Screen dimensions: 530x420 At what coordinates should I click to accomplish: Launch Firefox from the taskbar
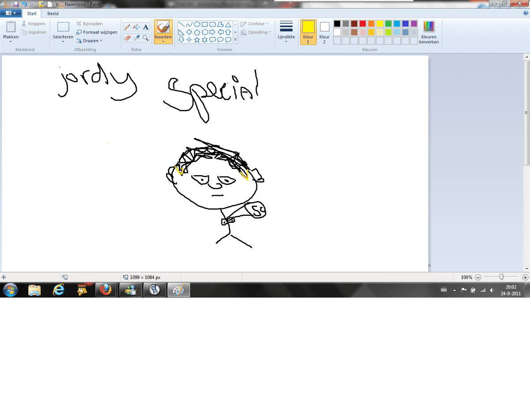tap(105, 290)
